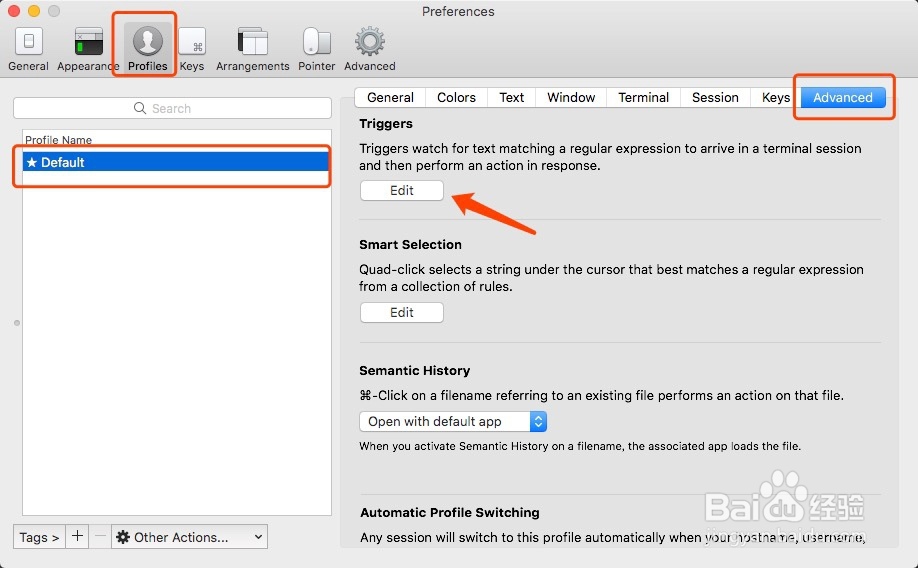Click the Triggers section heading
Image resolution: width=918 pixels, height=568 pixels.
point(386,124)
